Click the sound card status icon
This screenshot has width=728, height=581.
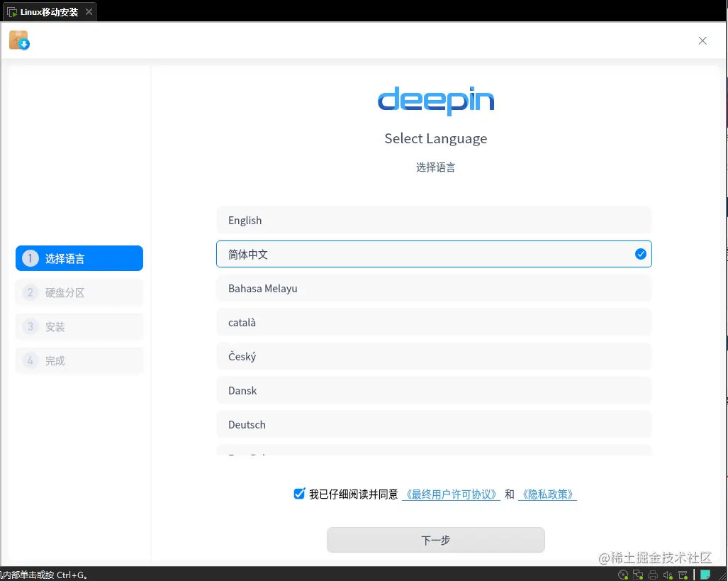pyautogui.click(x=668, y=575)
